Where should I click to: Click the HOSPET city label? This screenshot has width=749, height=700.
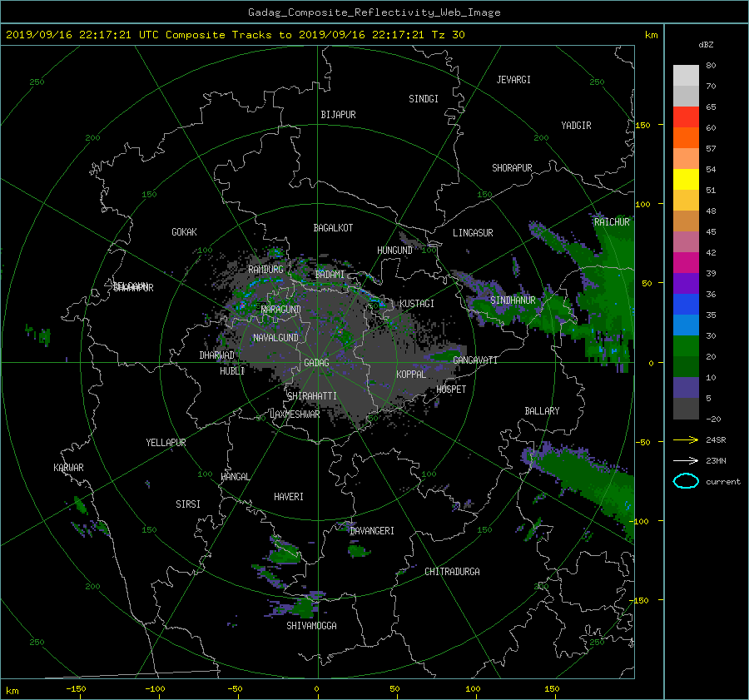pos(451,390)
